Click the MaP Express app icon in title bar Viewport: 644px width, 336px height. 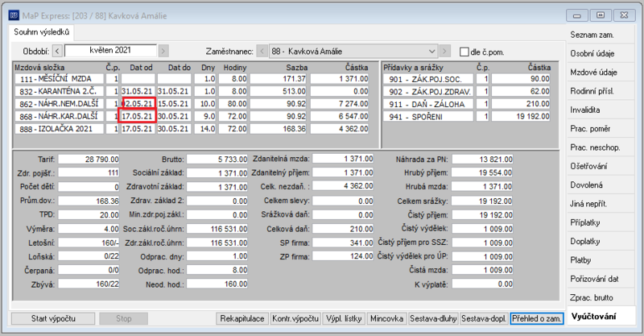pyautogui.click(x=14, y=15)
